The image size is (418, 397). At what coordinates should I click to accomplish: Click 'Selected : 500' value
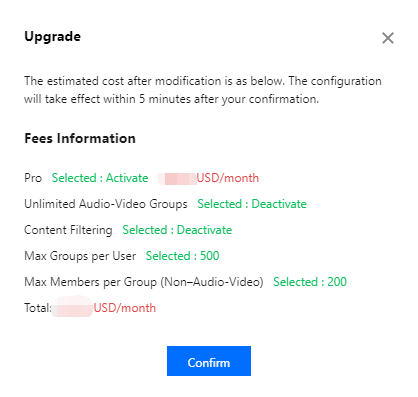tap(183, 256)
